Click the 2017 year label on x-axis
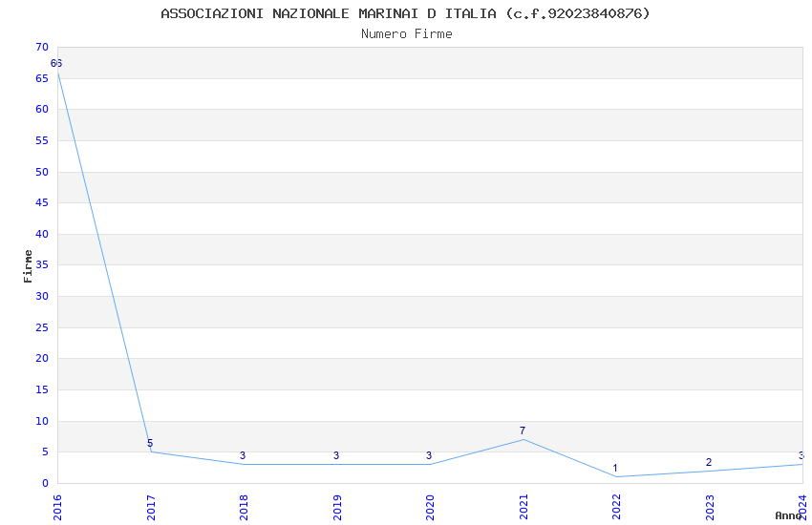812x525 pixels. [x=151, y=507]
